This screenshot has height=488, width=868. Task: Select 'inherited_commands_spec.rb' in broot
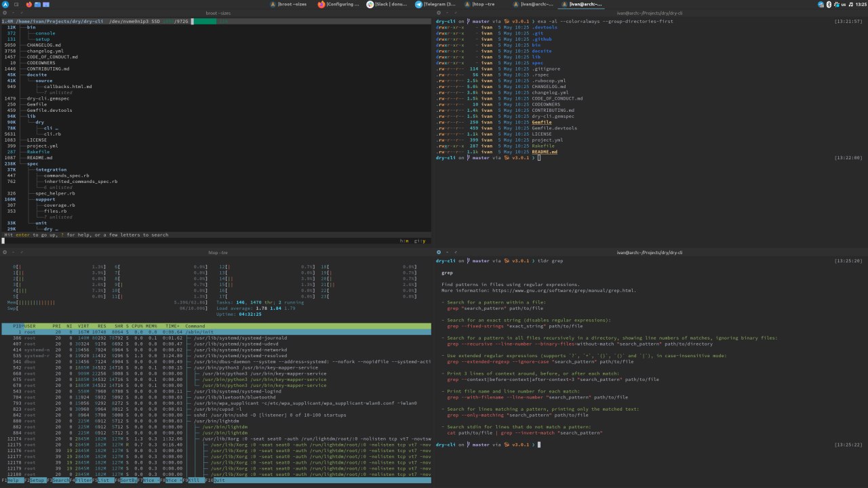tap(81, 182)
